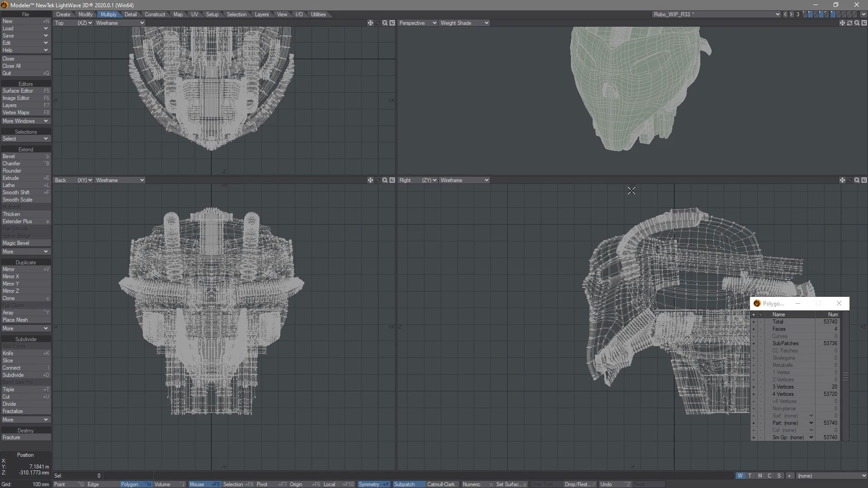The height and width of the screenshot is (488, 868).
Task: Open the Construct menu tab
Action: tap(155, 14)
